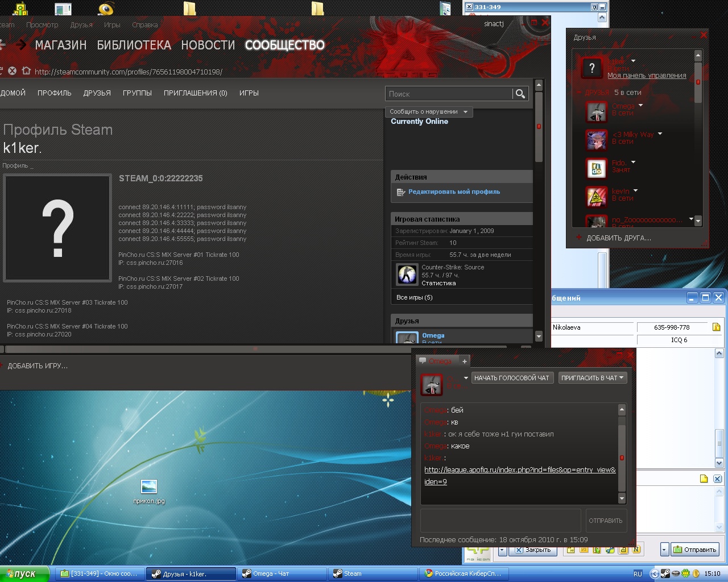Click the N icon in ICQ bottom toolbar
The image size is (728, 582).
point(636,550)
